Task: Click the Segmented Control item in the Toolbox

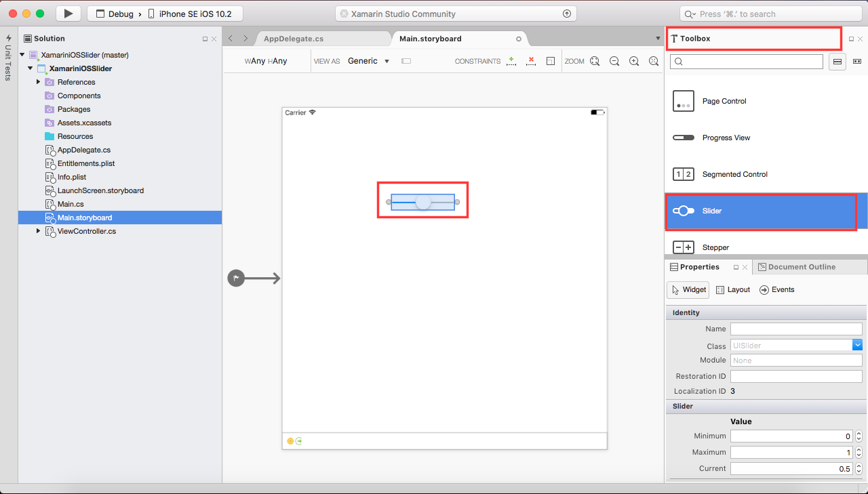Action: (x=734, y=174)
